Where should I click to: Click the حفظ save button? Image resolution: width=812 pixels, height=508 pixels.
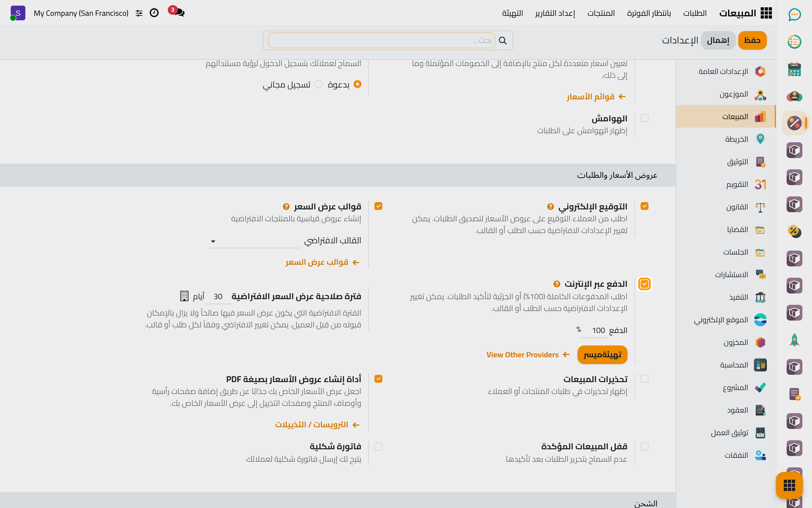(752, 40)
